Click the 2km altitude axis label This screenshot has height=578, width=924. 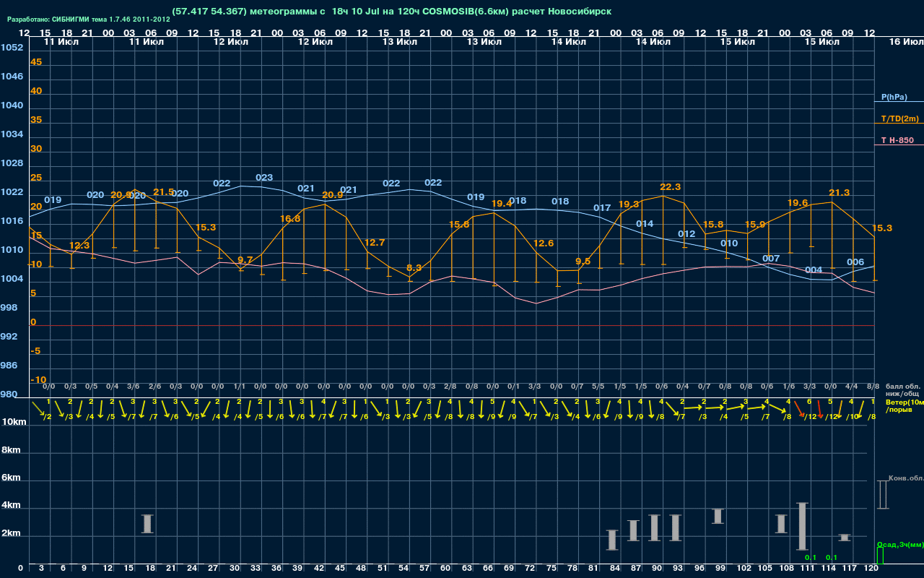pyautogui.click(x=11, y=535)
